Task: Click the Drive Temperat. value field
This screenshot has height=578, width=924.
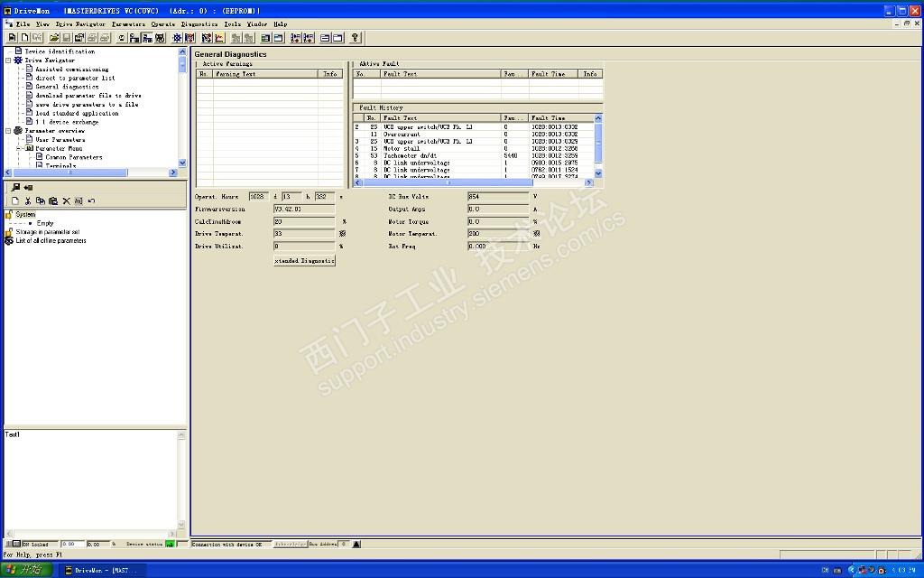Action: pyautogui.click(x=304, y=234)
